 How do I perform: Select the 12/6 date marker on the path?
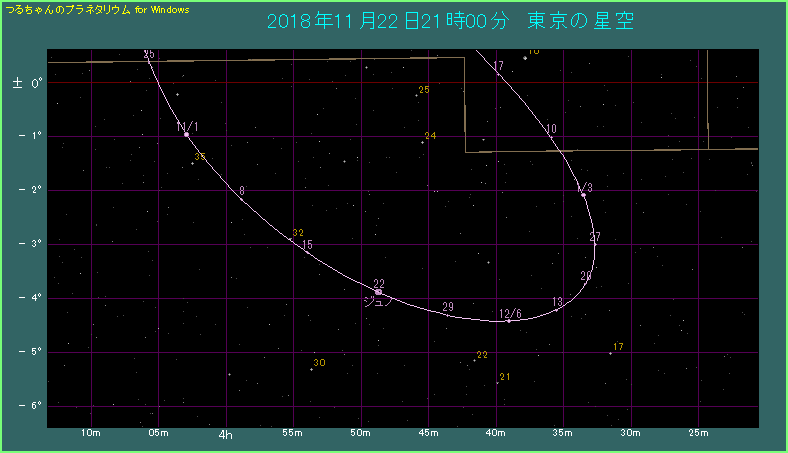click(508, 321)
